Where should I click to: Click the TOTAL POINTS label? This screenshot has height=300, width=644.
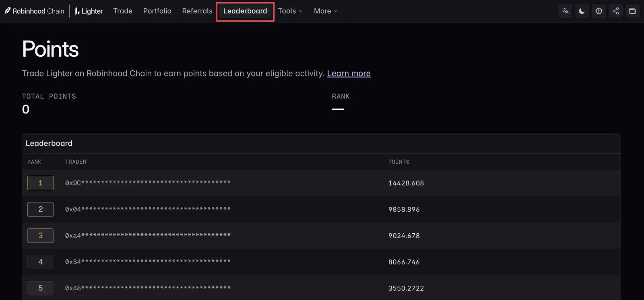(49, 96)
